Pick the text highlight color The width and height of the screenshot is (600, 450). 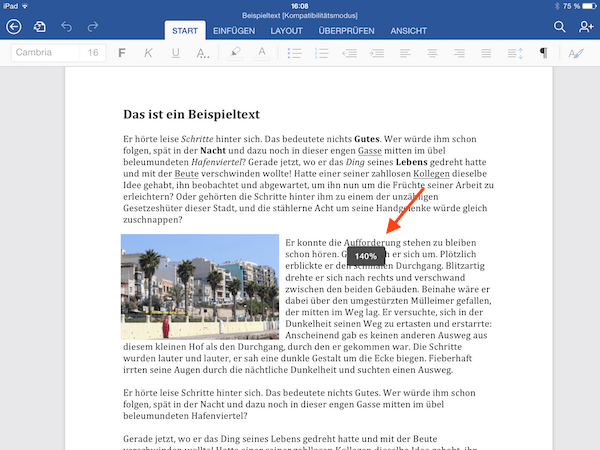234,52
